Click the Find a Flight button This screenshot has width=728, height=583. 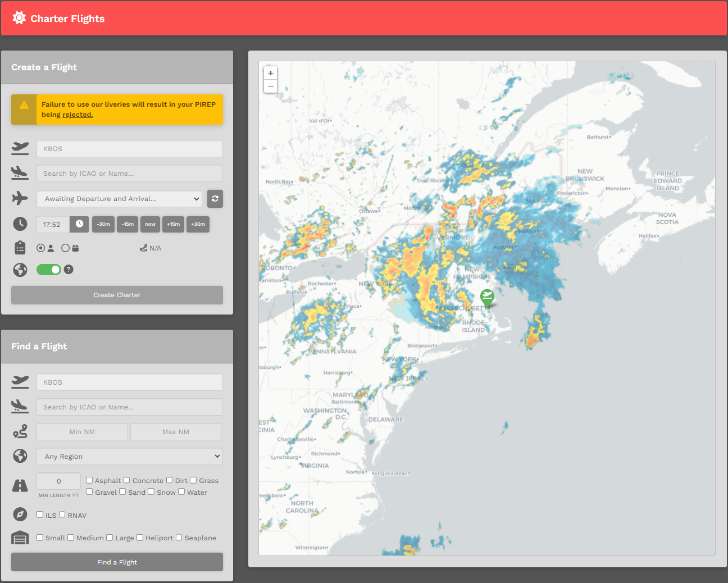coord(117,562)
